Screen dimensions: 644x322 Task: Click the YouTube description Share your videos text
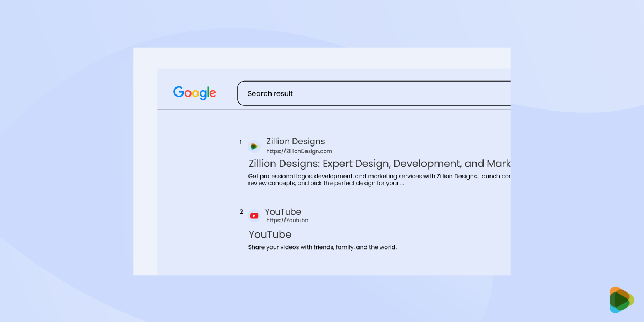323,247
